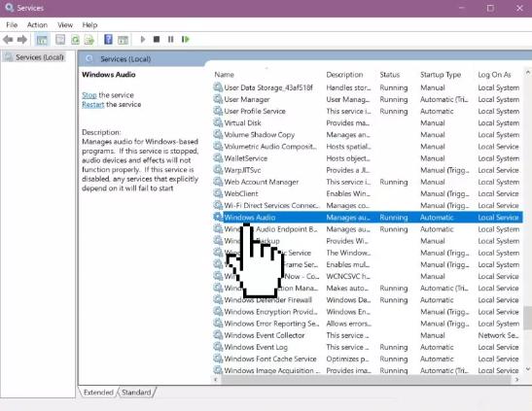Click the horizontal scrollbar bar
Viewport: 532px width, 411px height.
point(366,380)
